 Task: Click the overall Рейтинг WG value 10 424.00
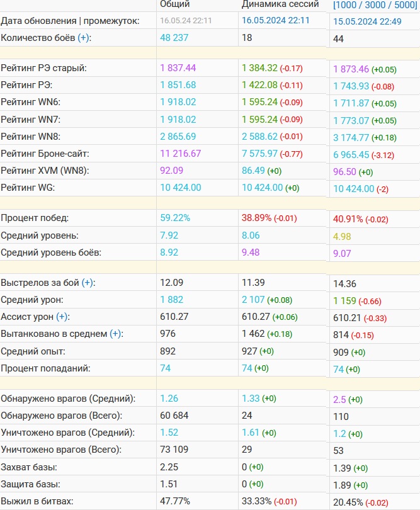[x=181, y=187]
